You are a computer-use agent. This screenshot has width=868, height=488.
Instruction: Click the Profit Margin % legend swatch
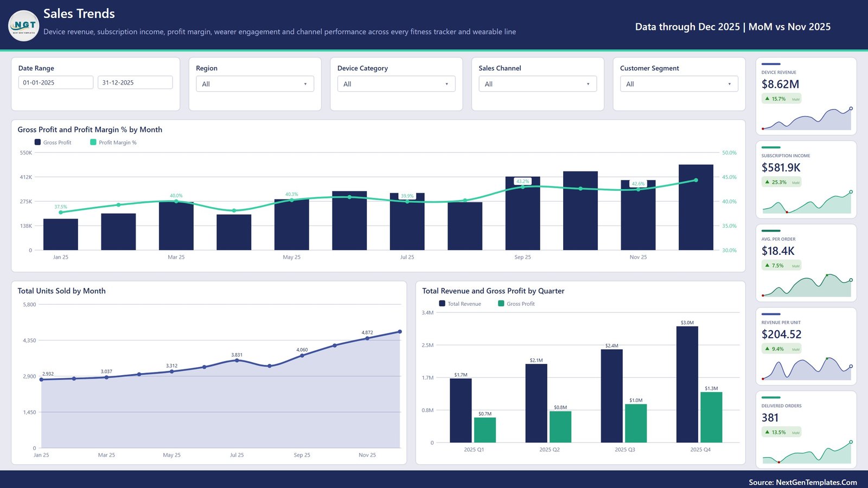click(x=93, y=142)
